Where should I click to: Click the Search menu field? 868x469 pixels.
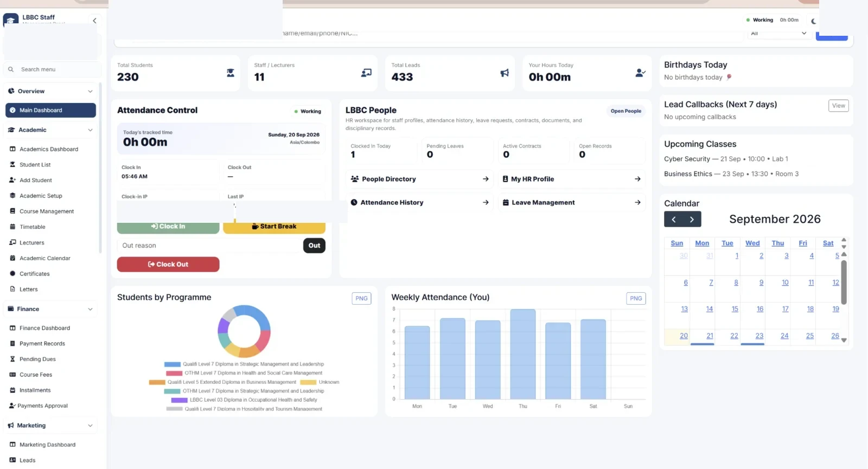pyautogui.click(x=53, y=69)
